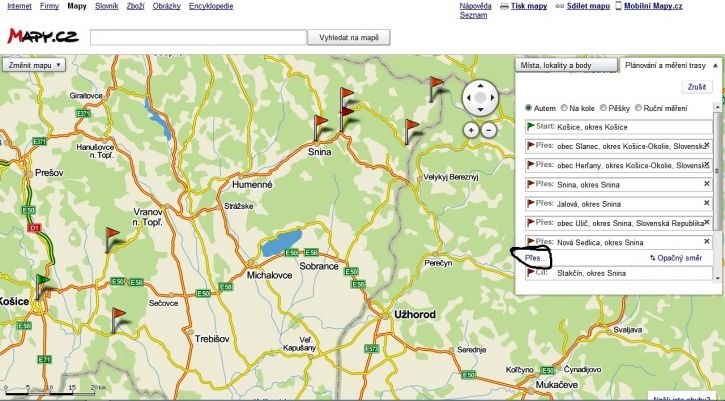725x401 pixels.
Task: Click the Trebišov town label on map
Action: click(212, 339)
